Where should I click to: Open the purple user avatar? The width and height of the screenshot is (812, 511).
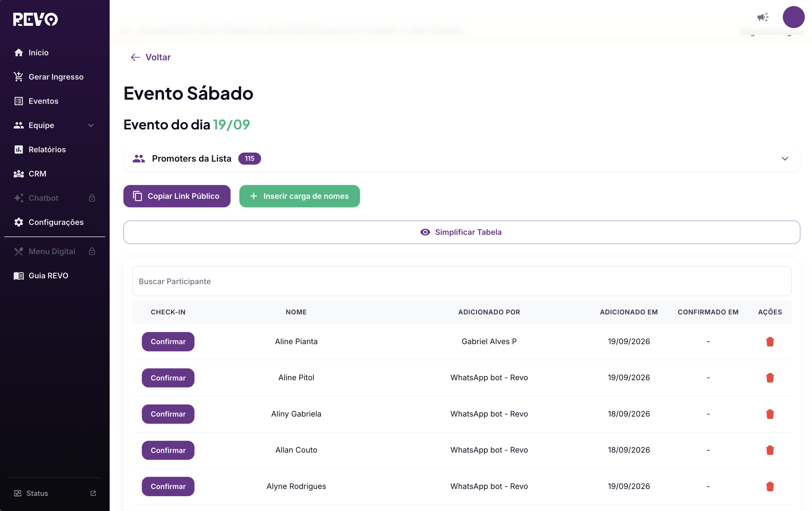(x=794, y=17)
